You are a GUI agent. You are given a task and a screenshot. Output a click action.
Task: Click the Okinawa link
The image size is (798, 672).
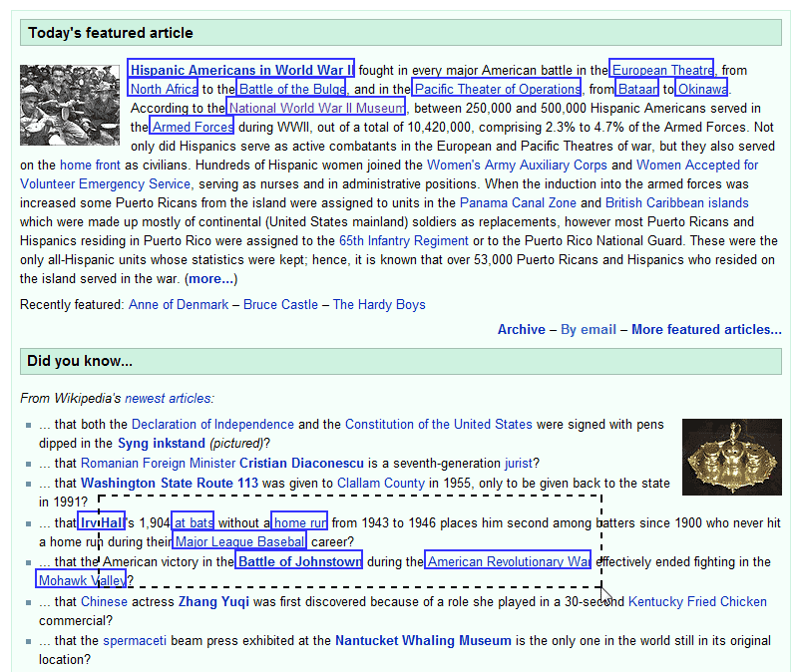tap(701, 88)
